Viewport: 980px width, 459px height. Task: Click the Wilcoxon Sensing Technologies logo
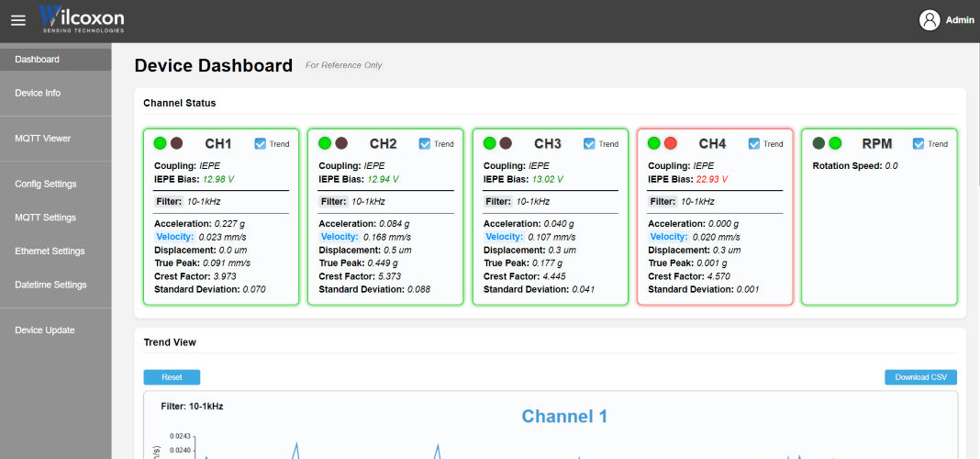tap(82, 19)
